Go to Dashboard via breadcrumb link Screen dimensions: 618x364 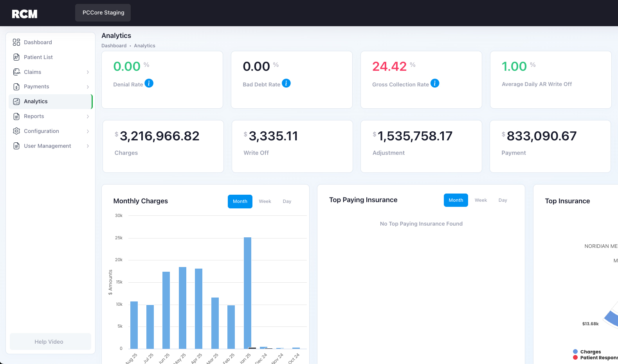click(x=114, y=46)
